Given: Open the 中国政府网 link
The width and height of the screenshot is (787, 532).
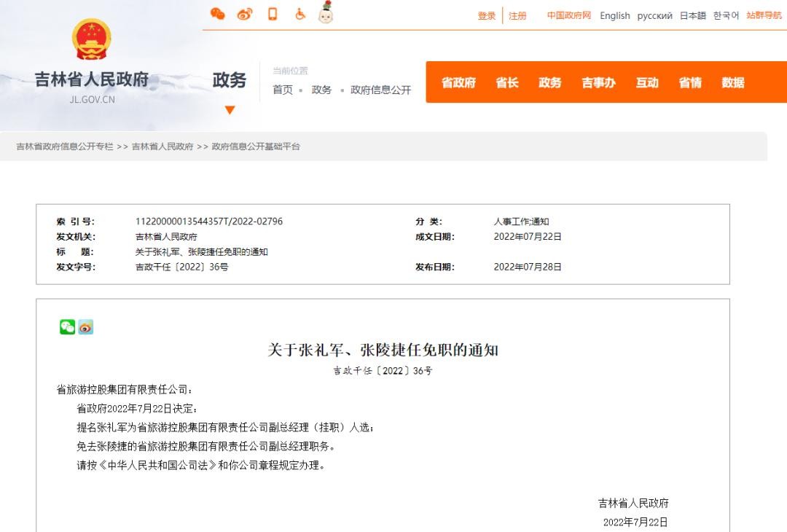Looking at the screenshot, I should pyautogui.click(x=569, y=15).
